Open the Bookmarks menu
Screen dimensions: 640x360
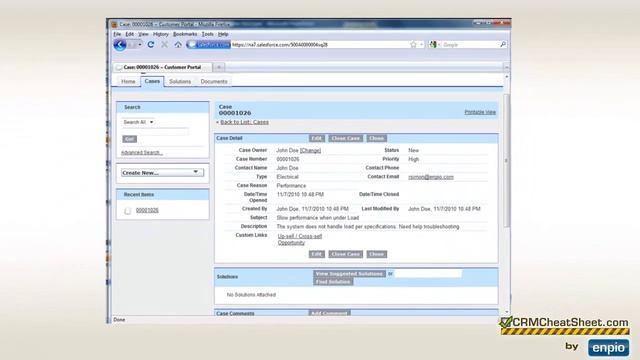(185, 34)
